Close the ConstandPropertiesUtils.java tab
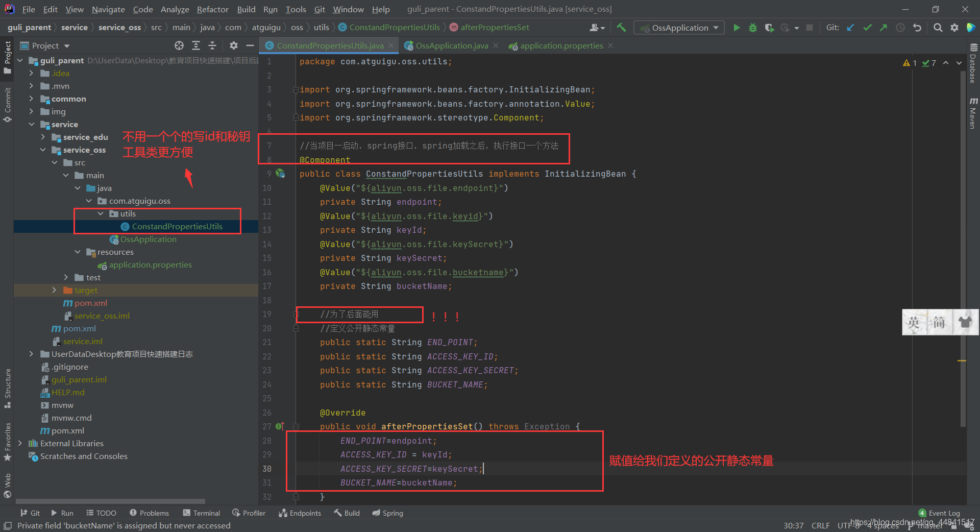This screenshot has width=980, height=532. (391, 45)
